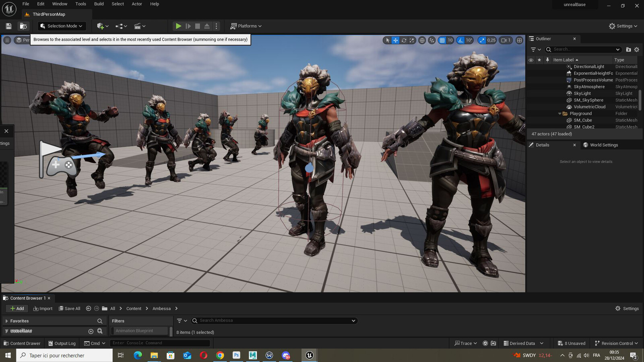This screenshot has height=362, width=644.
Task: Open the viewport hamburger options menu
Action: [x=7, y=40]
